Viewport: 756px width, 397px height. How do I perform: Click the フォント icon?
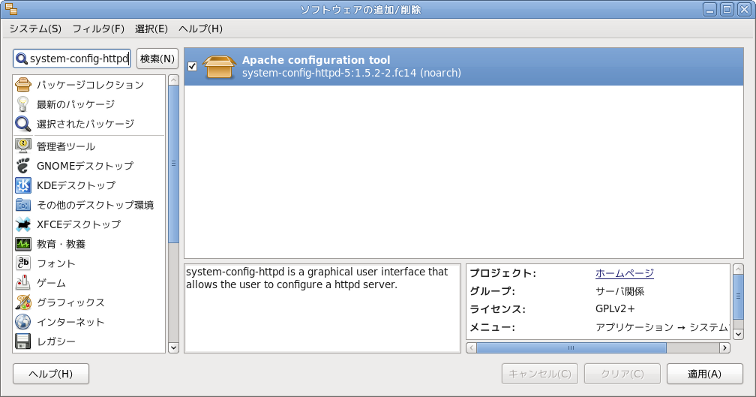(x=23, y=263)
